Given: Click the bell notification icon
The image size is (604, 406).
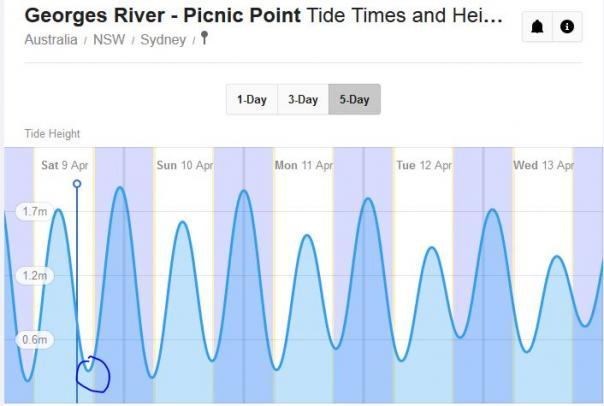Looking at the screenshot, I should [x=537, y=27].
